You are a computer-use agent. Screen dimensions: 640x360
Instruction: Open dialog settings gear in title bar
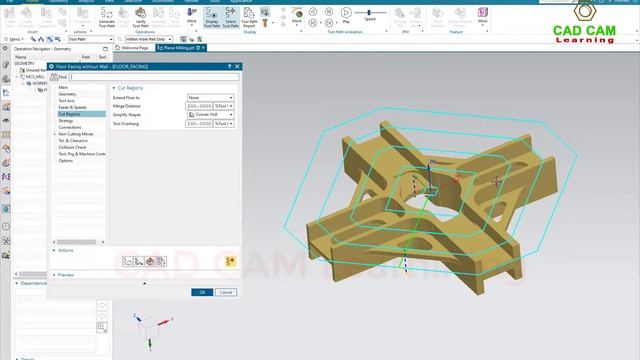coord(51,67)
